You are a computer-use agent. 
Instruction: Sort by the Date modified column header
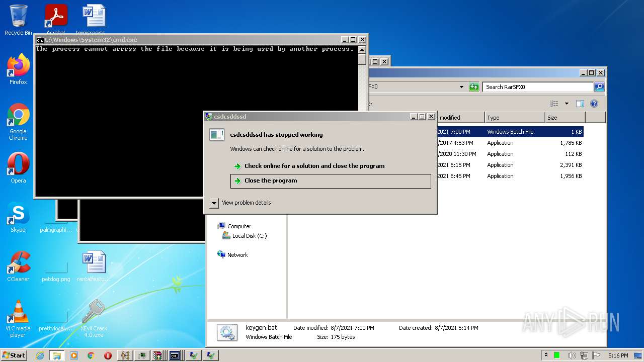tap(460, 118)
